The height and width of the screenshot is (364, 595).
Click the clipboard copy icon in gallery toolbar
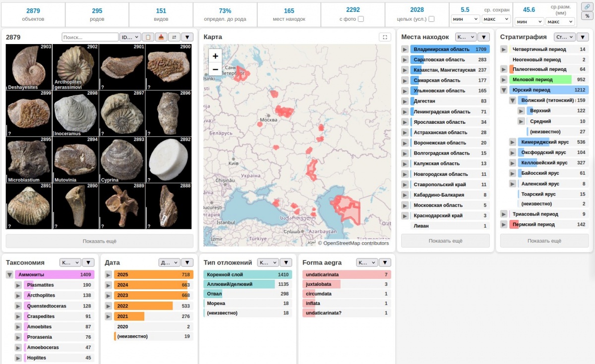[x=148, y=37]
